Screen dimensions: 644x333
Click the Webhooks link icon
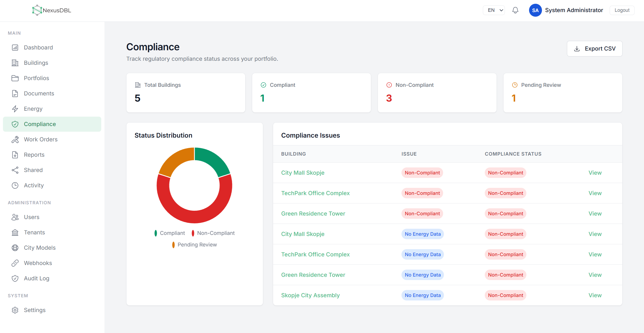[x=15, y=263]
